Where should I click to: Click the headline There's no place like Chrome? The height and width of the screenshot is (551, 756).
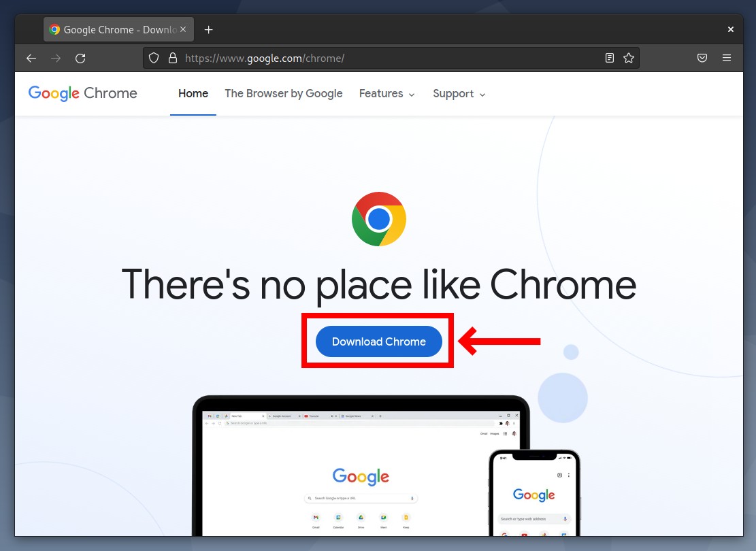(379, 285)
